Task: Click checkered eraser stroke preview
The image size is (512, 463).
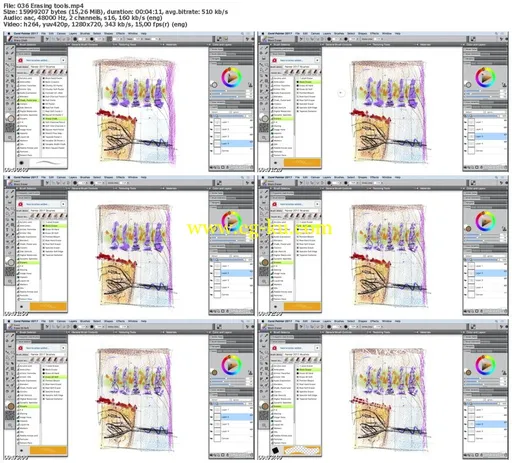Action: click(302, 450)
